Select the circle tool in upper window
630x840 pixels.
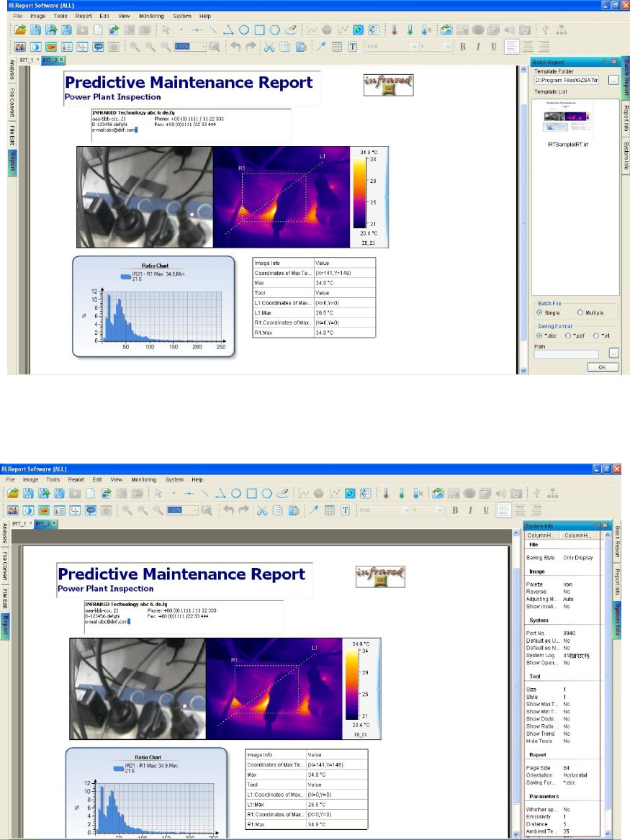coord(244,30)
